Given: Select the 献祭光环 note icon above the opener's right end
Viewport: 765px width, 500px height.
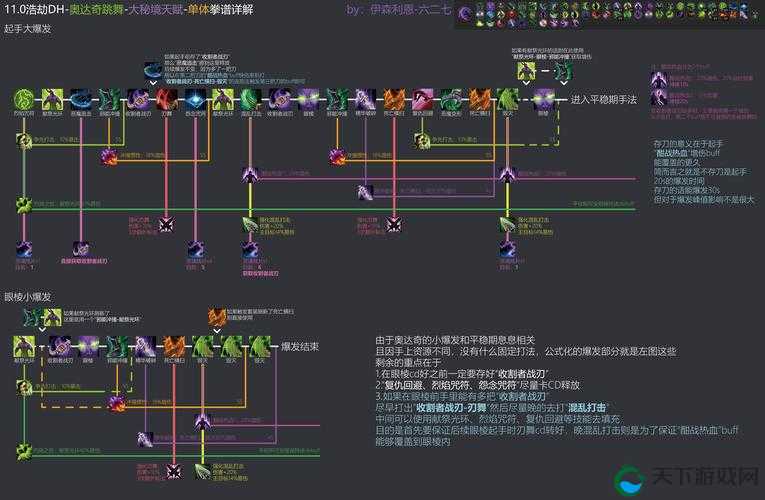Looking at the screenshot, I should click(x=526, y=71).
